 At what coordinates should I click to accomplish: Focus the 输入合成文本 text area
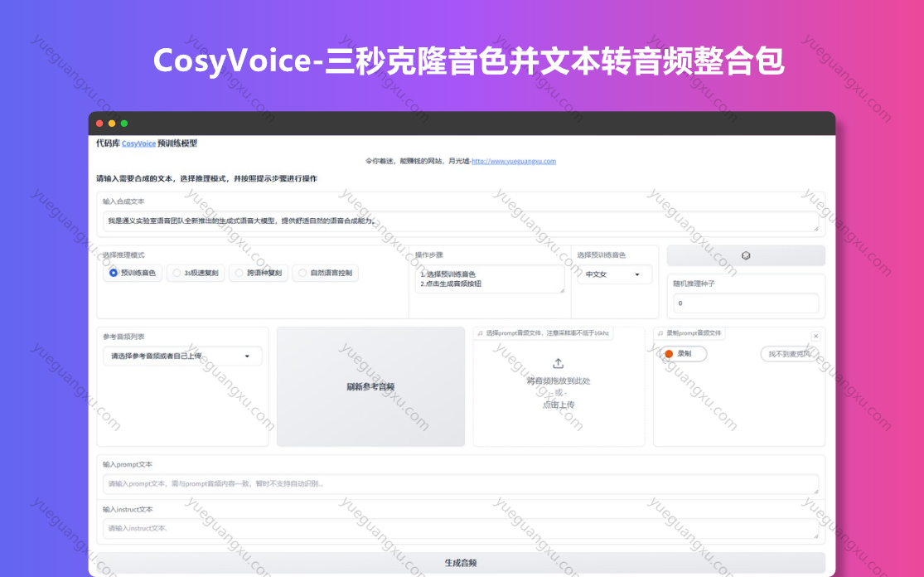461,221
